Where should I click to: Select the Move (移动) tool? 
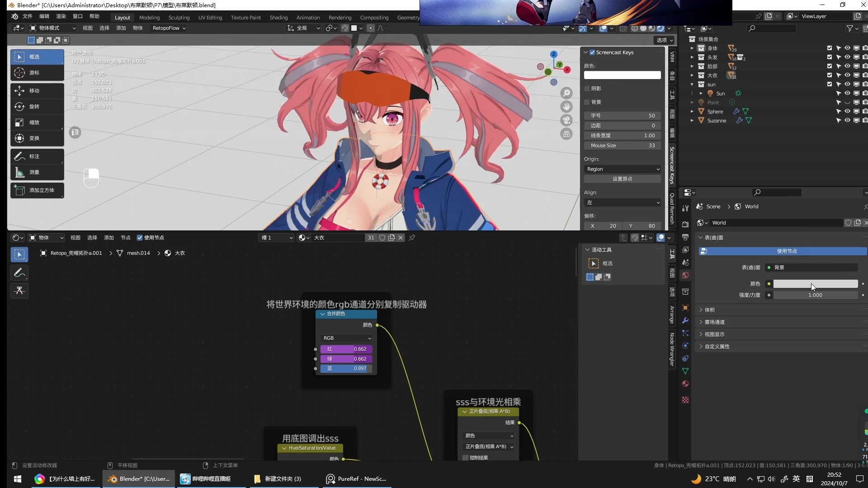[x=37, y=91]
